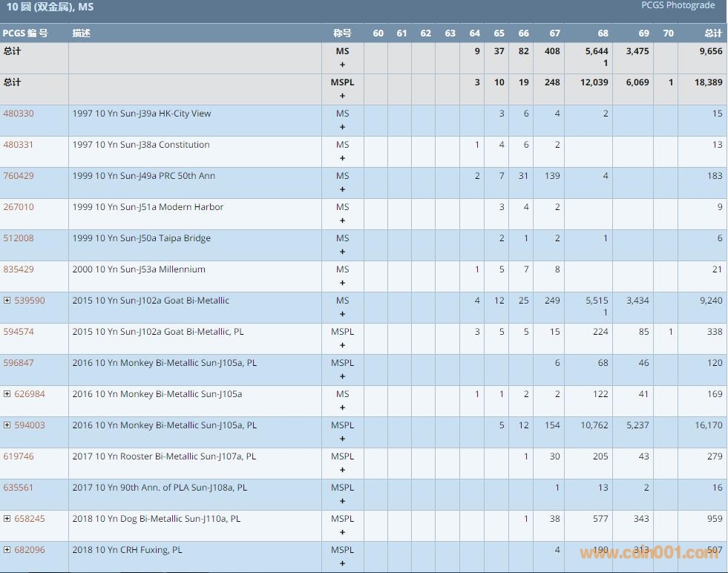
Task: Select PCGS number 512008 Taipa Bridge
Action: (19, 238)
